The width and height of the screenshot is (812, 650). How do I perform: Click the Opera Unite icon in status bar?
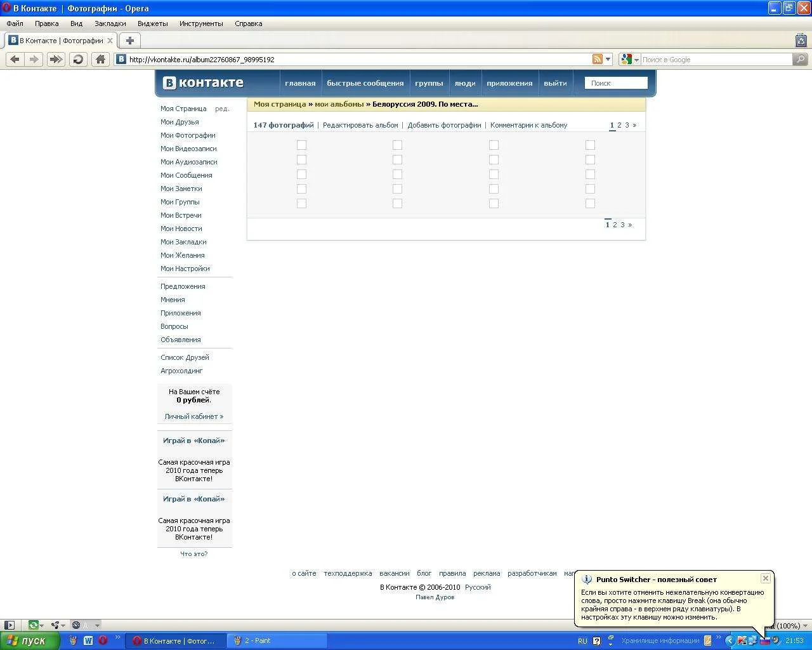[55, 625]
